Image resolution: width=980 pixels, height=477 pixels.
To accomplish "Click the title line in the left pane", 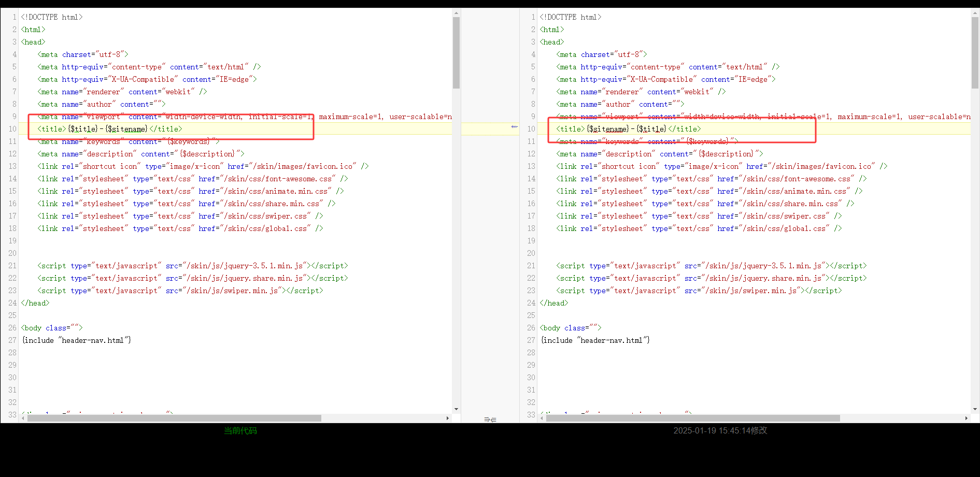I will pyautogui.click(x=110, y=129).
